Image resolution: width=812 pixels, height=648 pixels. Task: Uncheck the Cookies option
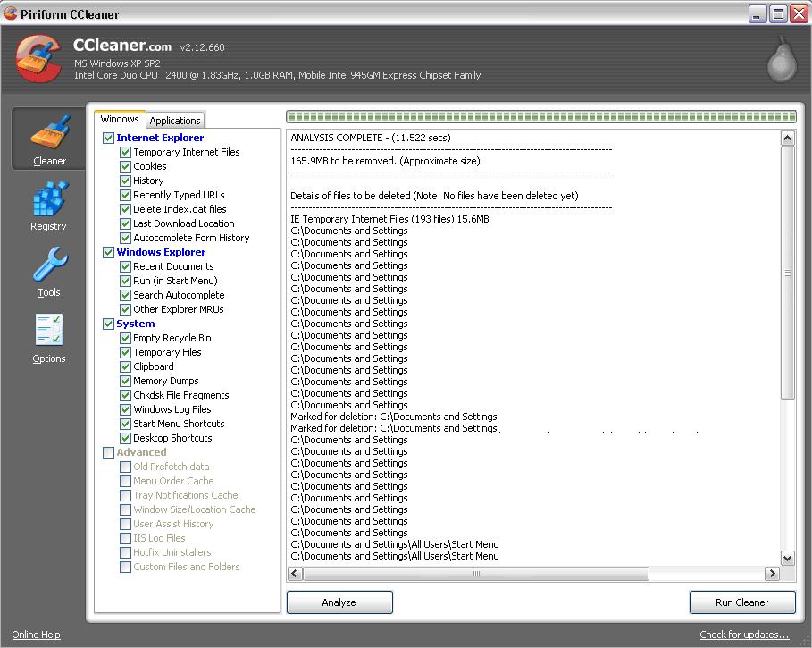[x=125, y=166]
